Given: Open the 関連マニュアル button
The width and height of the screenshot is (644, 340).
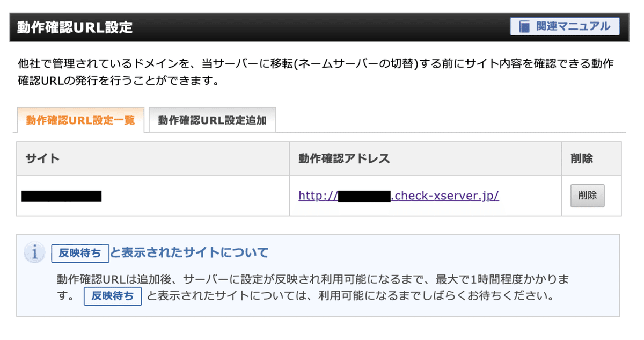Looking at the screenshot, I should click(x=565, y=26).
